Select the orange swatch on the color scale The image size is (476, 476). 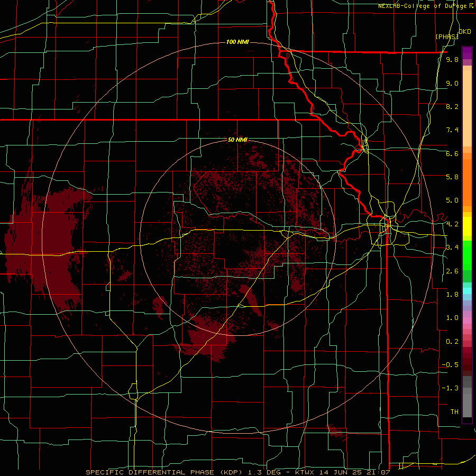(x=467, y=182)
